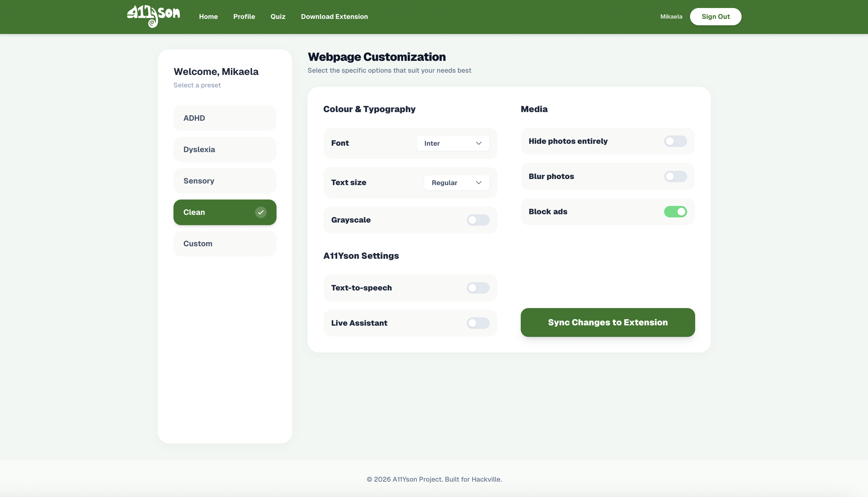868x497 pixels.
Task: Open the Text size Regular dropdown
Action: [456, 183]
